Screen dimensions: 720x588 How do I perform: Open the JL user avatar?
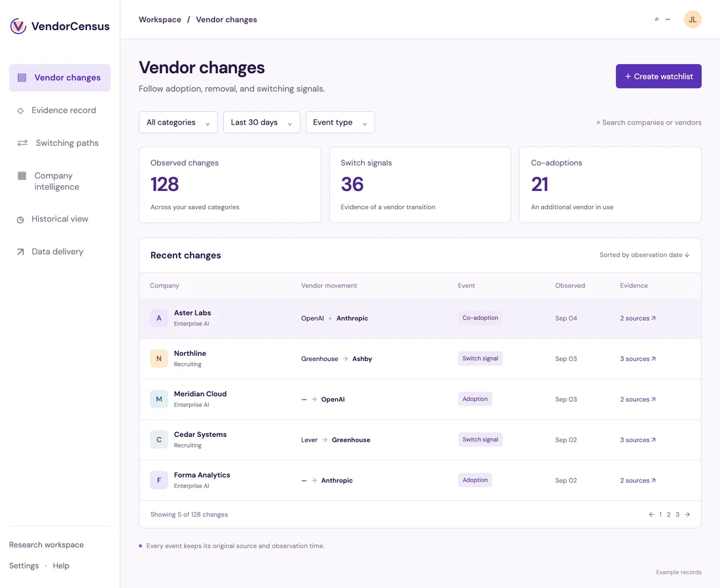693,19
